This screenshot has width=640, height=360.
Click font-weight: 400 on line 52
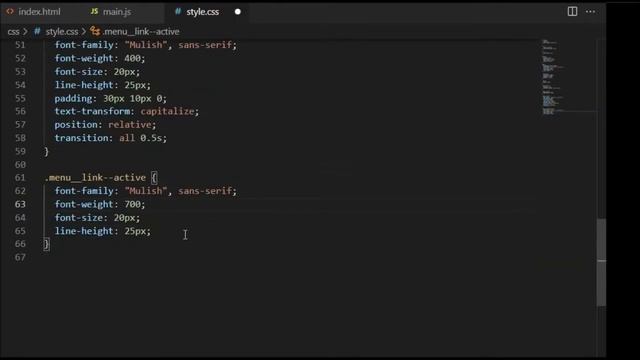(100, 58)
